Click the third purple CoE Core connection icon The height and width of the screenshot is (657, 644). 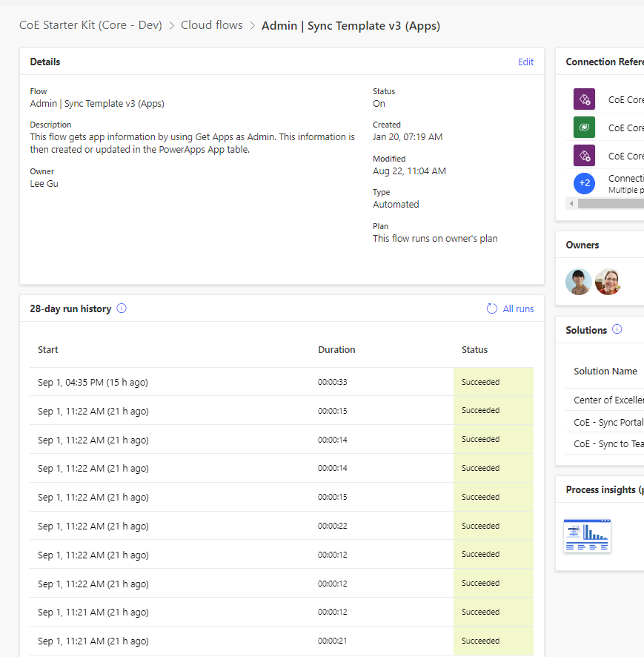[584, 155]
